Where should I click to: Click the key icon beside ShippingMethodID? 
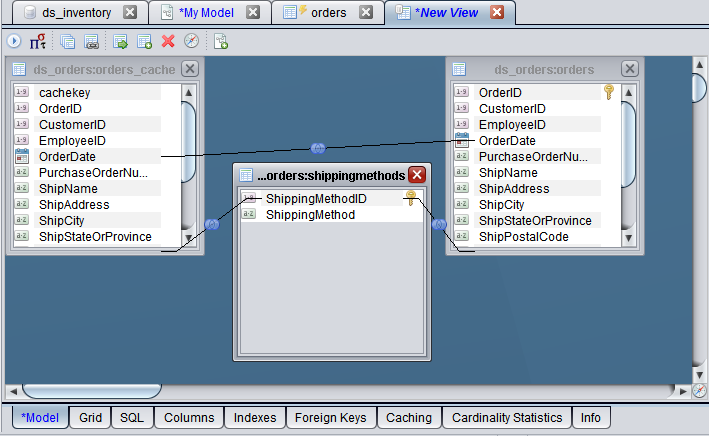[411, 198]
